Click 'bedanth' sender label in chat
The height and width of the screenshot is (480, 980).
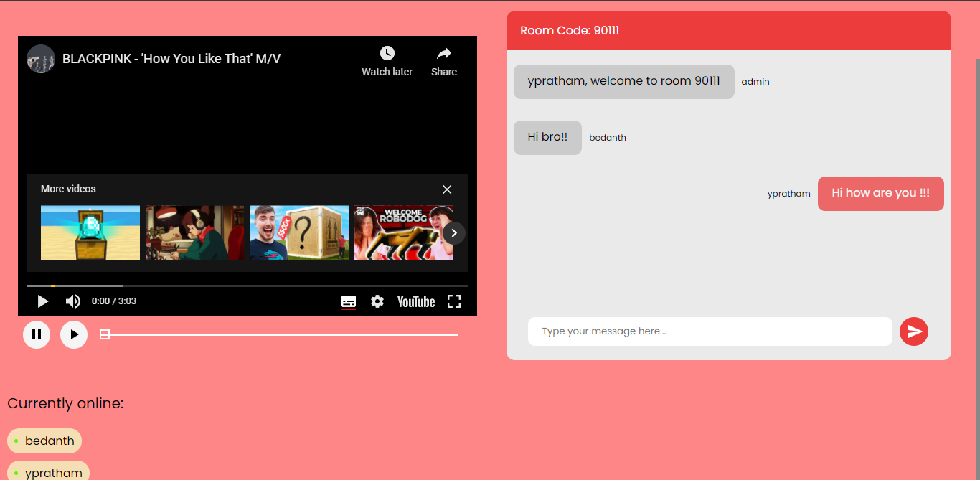click(x=608, y=138)
